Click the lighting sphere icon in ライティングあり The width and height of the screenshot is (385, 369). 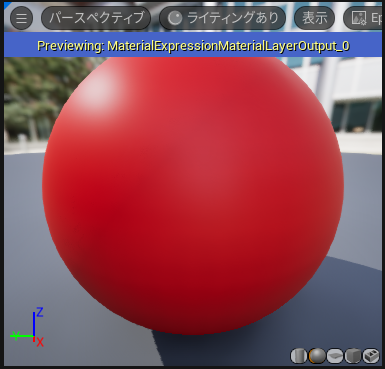point(175,18)
